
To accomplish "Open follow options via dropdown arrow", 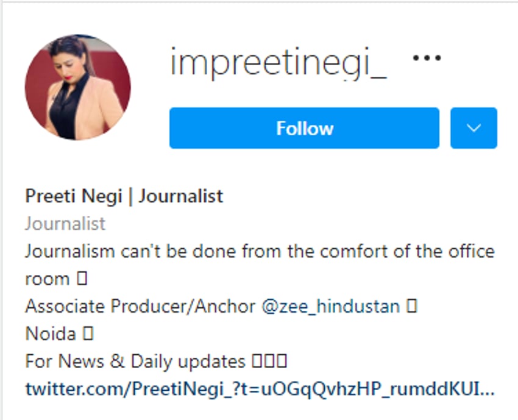I will click(x=474, y=128).
